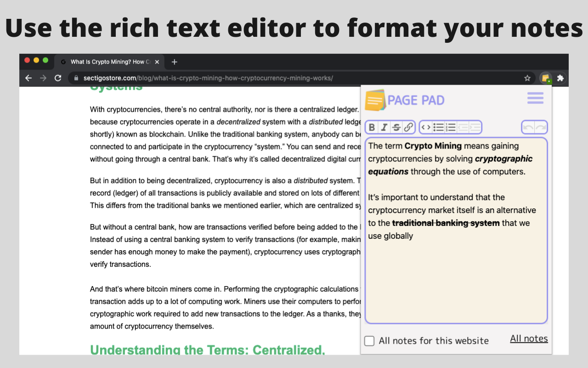The height and width of the screenshot is (368, 588).
Task: Increase indent with the indent icon
Action: click(475, 127)
